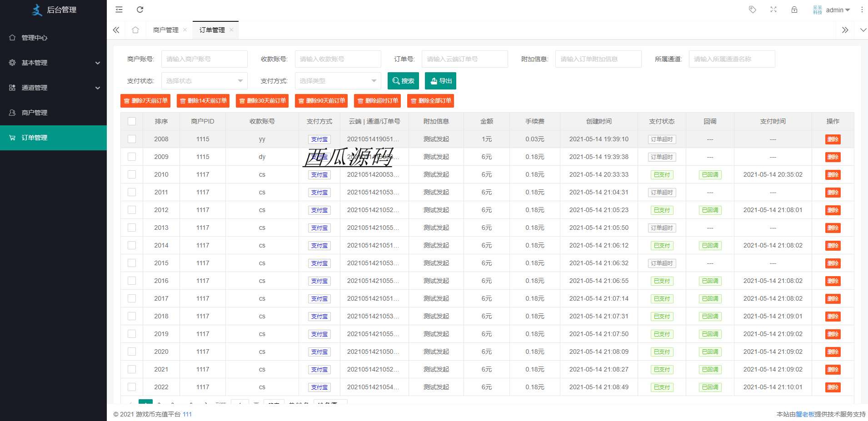Screen dimensions: 868x421
Task: Open the 支付状态 select dropdown
Action: pos(205,81)
